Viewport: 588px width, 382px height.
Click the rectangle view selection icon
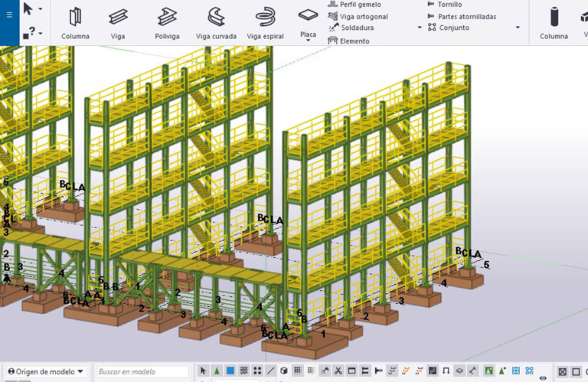point(351,371)
